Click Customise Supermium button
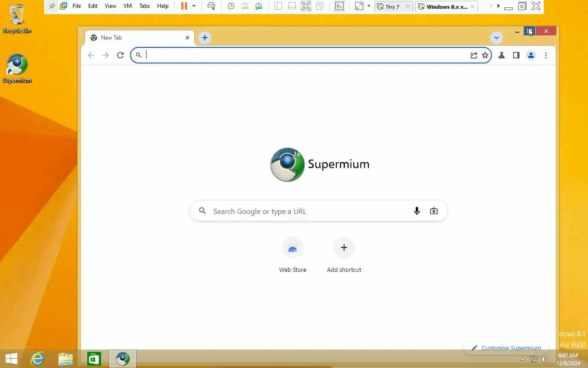Image resolution: width=588 pixels, height=368 pixels. 506,348
